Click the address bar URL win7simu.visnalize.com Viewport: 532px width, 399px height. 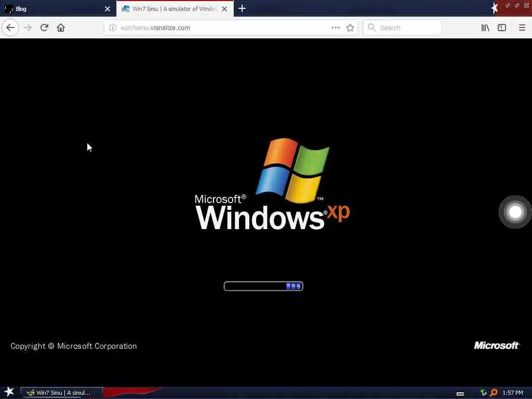[x=155, y=28]
